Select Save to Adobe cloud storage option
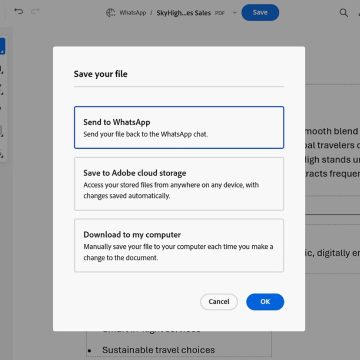 point(179,184)
